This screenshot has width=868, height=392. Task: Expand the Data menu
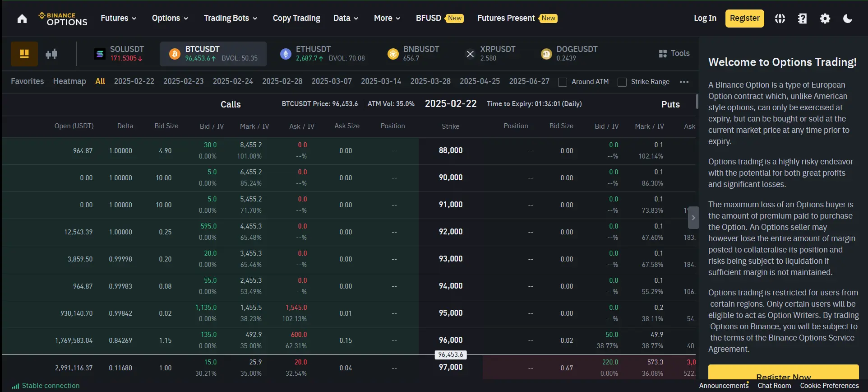coord(346,18)
